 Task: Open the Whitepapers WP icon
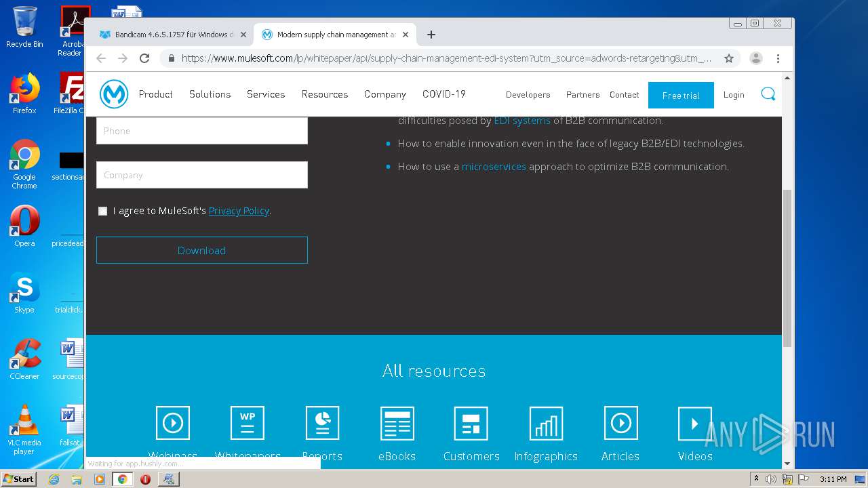(x=248, y=423)
